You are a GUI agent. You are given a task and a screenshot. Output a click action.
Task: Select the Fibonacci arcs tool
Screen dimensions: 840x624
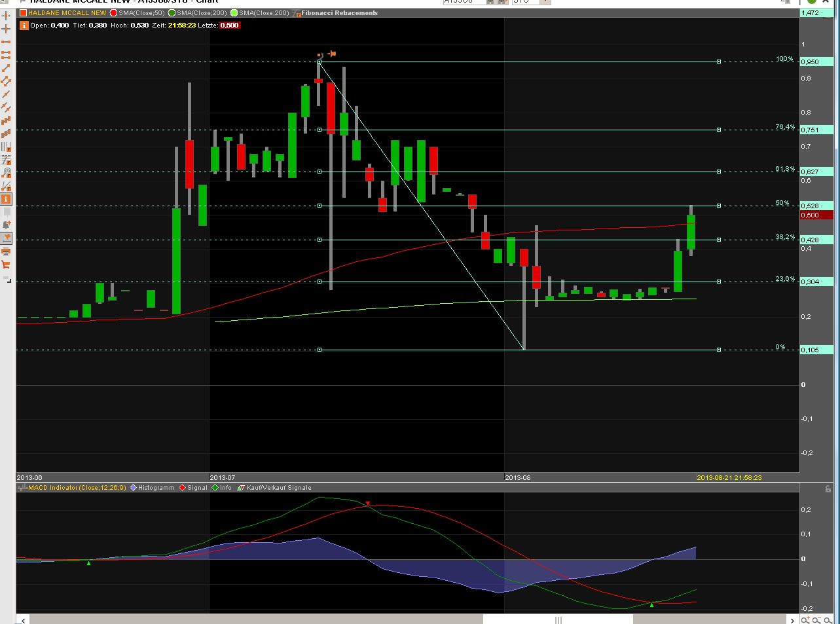click(x=6, y=173)
